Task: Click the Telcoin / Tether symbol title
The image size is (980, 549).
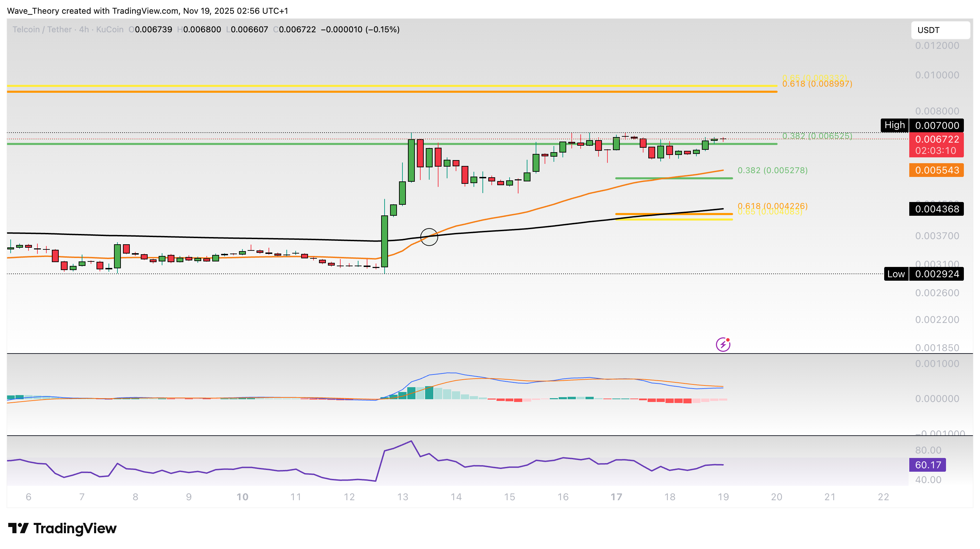Action: point(42,30)
